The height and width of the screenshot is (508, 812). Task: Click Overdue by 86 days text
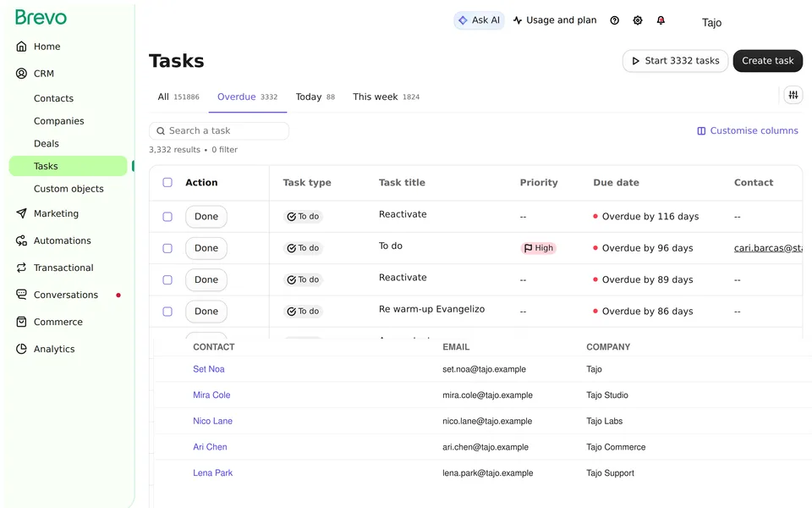[647, 312]
